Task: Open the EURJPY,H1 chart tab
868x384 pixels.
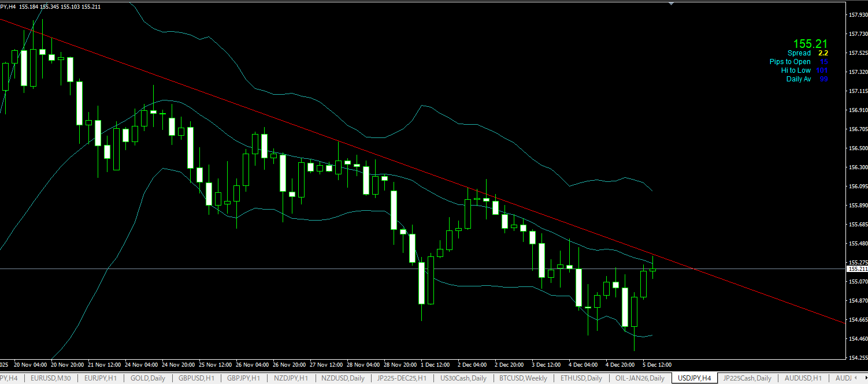Action: click(x=102, y=378)
